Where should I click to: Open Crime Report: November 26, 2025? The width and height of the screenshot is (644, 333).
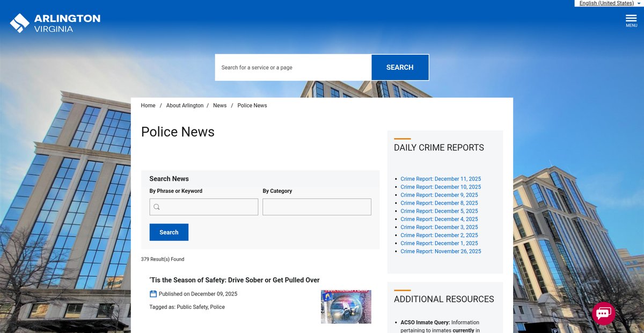pos(441,251)
